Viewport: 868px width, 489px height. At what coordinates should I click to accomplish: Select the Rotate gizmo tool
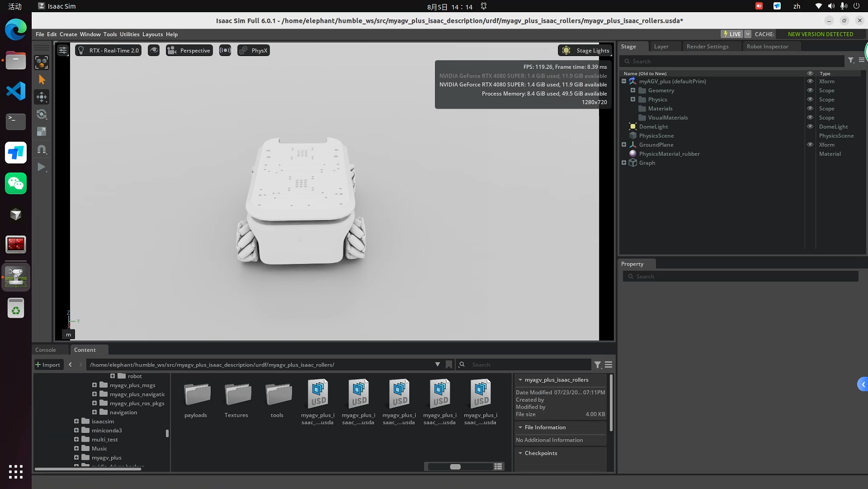coord(41,114)
